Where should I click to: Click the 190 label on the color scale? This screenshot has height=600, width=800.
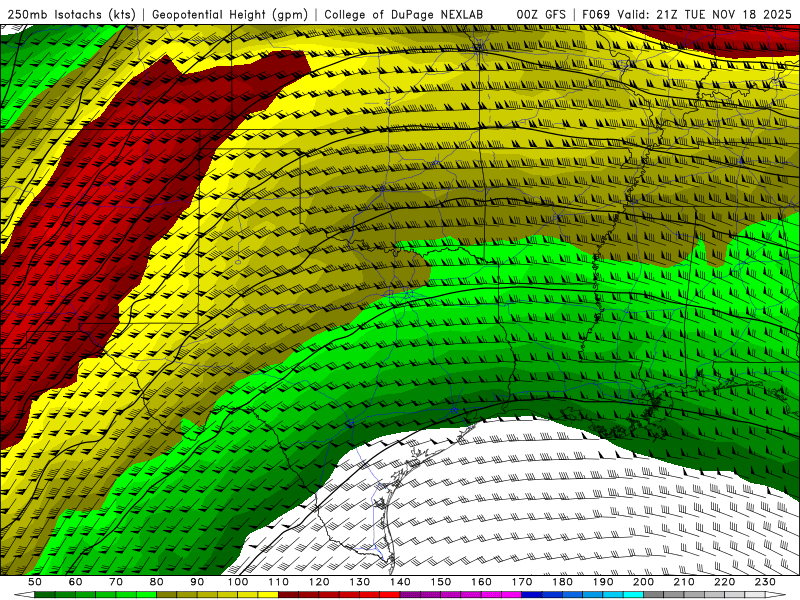pyautogui.click(x=604, y=582)
